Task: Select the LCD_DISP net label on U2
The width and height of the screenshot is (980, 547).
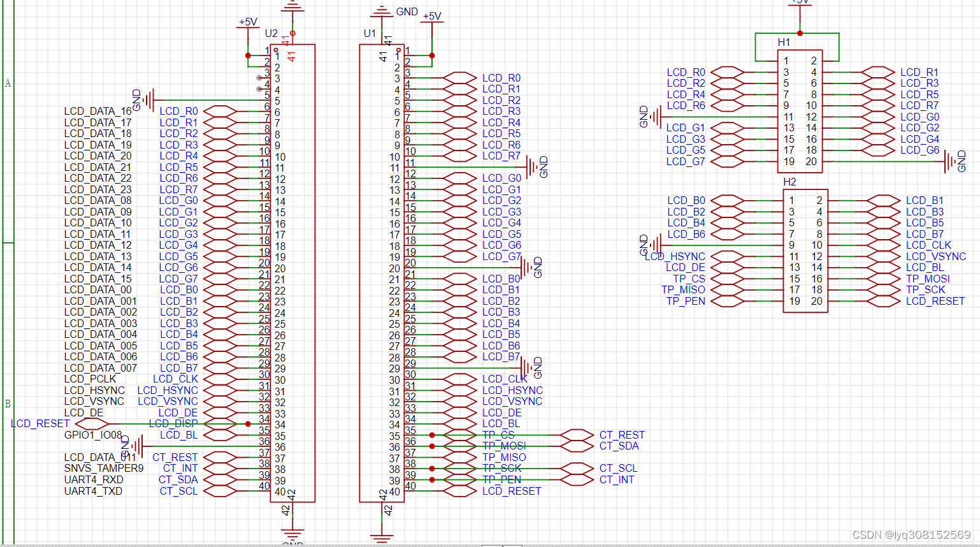Action: click(x=173, y=423)
